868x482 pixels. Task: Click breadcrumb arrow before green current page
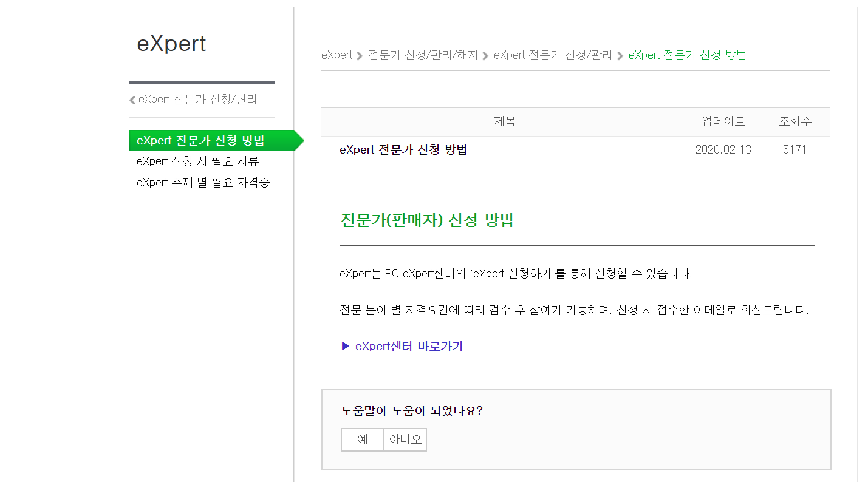click(620, 56)
